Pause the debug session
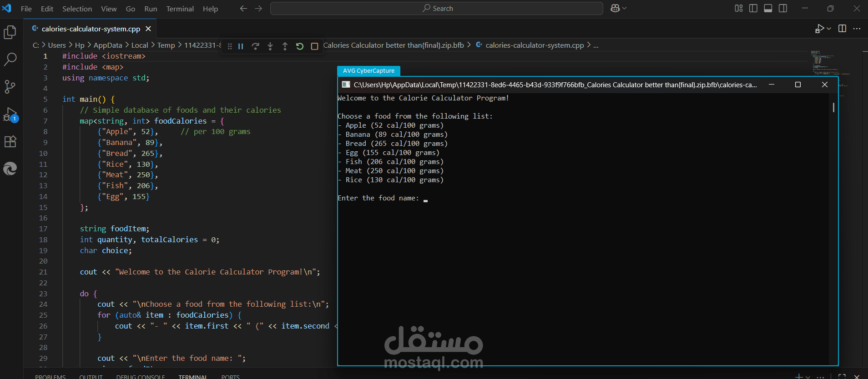Screen dimensions: 868x379 241,46
